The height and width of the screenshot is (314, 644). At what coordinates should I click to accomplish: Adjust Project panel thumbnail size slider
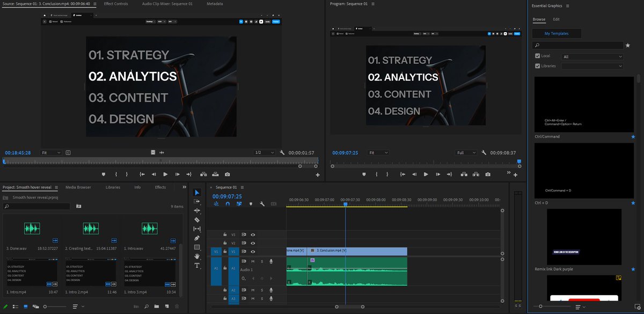tap(45, 306)
